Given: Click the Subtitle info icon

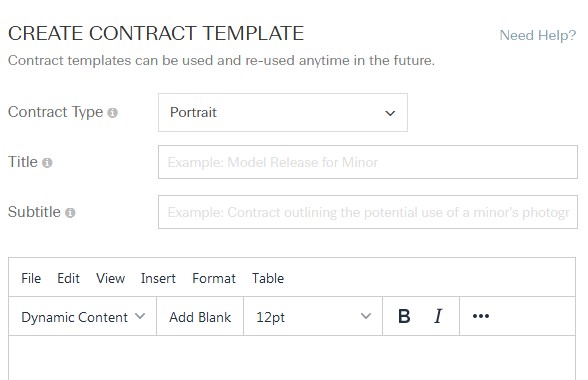Looking at the screenshot, I should 70,213.
